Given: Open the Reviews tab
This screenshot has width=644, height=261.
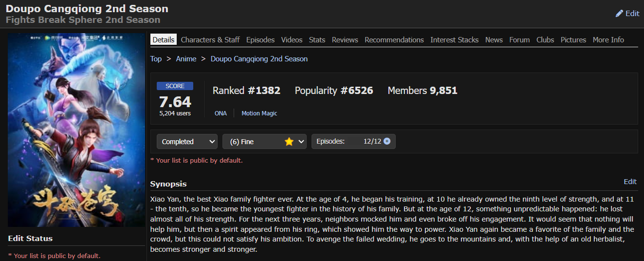Looking at the screenshot, I should [x=345, y=40].
